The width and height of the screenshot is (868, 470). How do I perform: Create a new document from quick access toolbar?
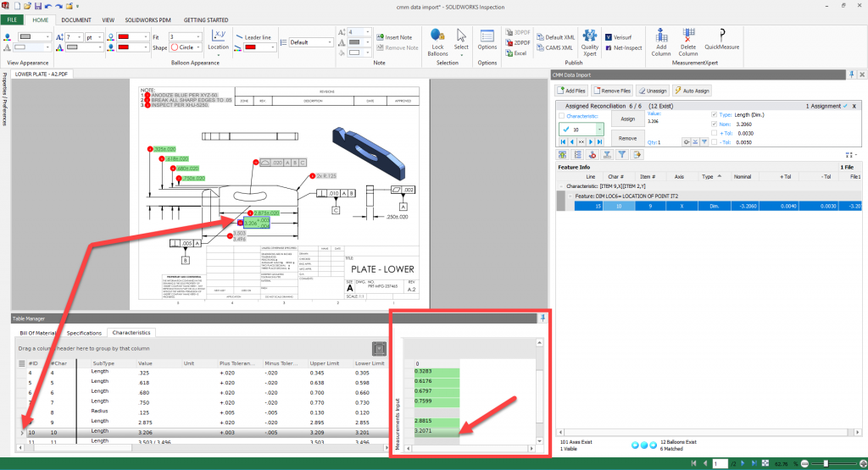(x=17, y=6)
